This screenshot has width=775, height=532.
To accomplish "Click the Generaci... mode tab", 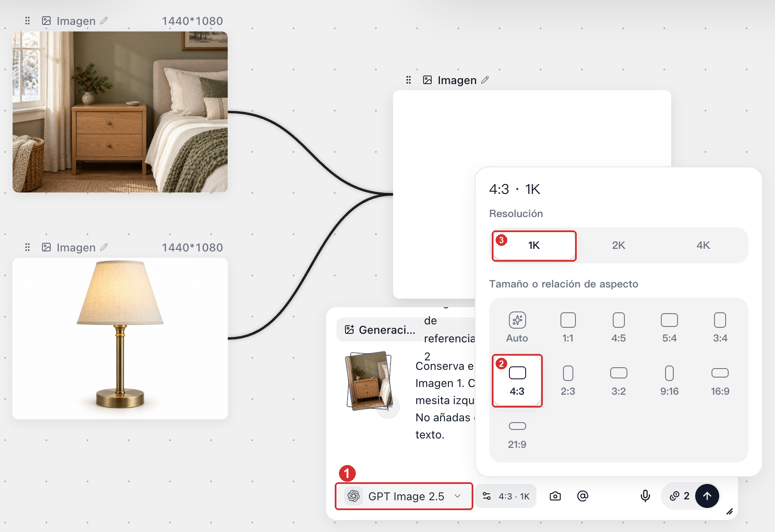I will (x=380, y=329).
